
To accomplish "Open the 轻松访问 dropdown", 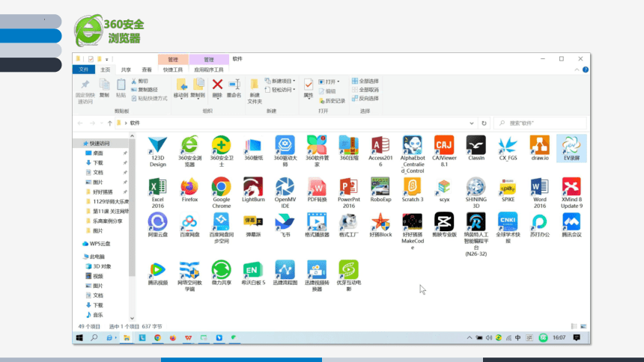I will 280,90.
